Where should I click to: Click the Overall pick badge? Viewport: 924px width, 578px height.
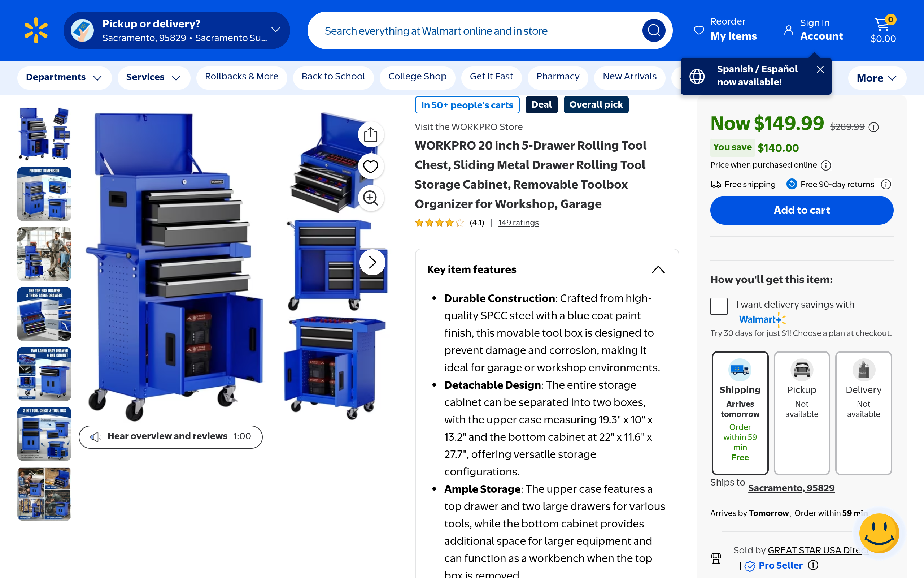click(596, 105)
